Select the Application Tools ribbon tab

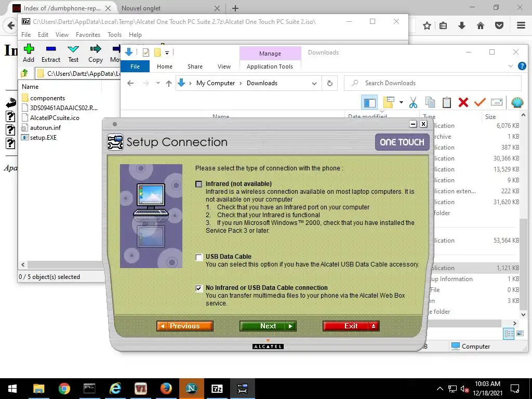(x=270, y=66)
